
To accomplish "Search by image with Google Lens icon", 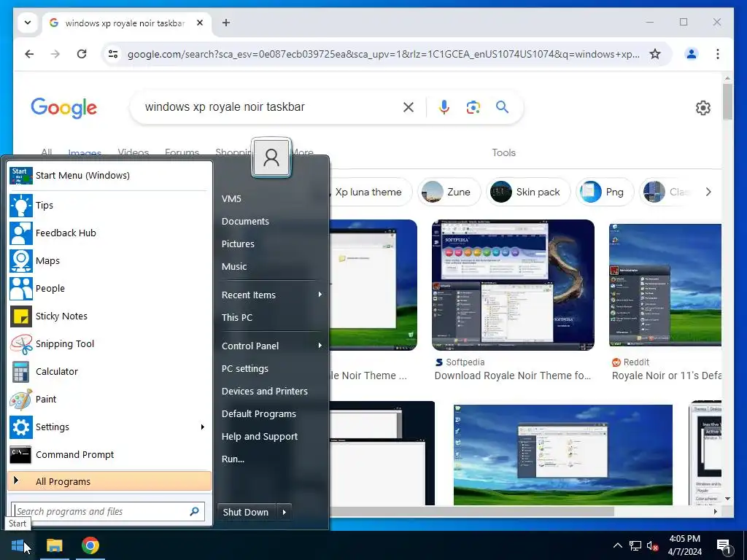I will (473, 107).
